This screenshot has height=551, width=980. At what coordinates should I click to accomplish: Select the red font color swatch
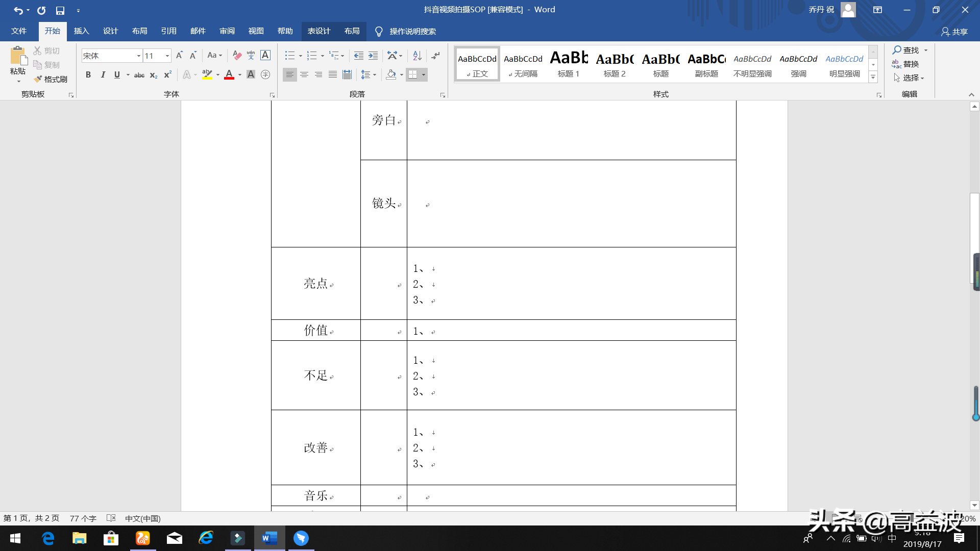[229, 74]
